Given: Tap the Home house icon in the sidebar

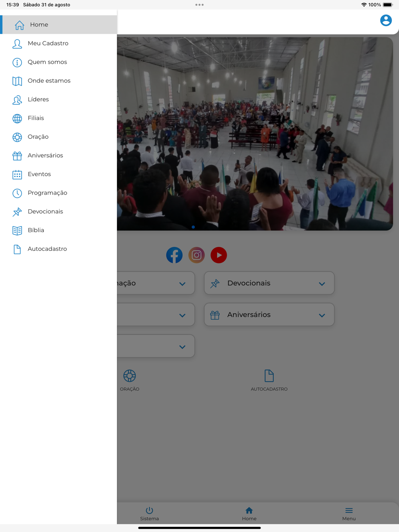Looking at the screenshot, I should tap(20, 25).
